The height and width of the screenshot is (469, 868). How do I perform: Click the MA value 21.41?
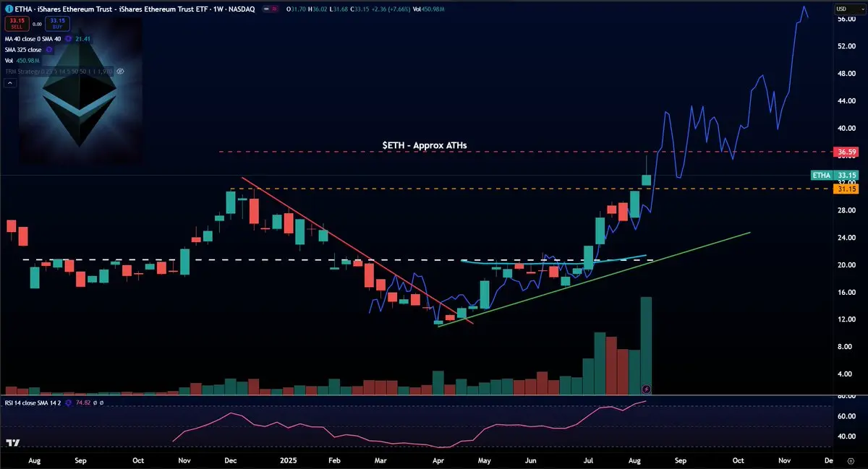pos(83,38)
